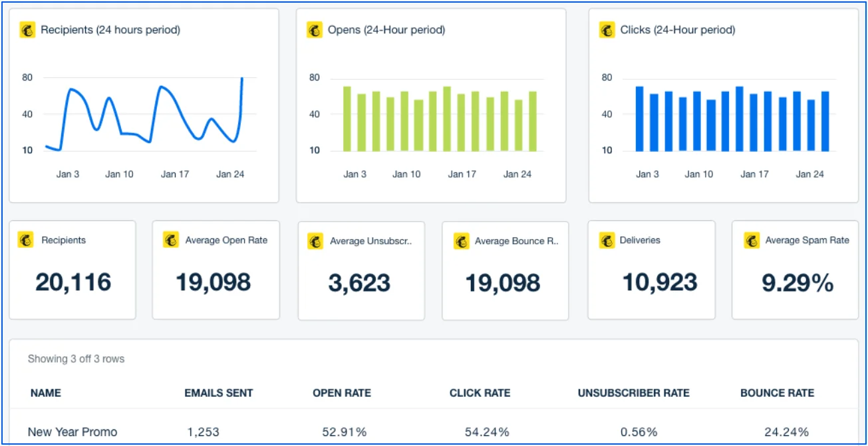Click Jan 3 label on Recipients chart

tap(68, 174)
